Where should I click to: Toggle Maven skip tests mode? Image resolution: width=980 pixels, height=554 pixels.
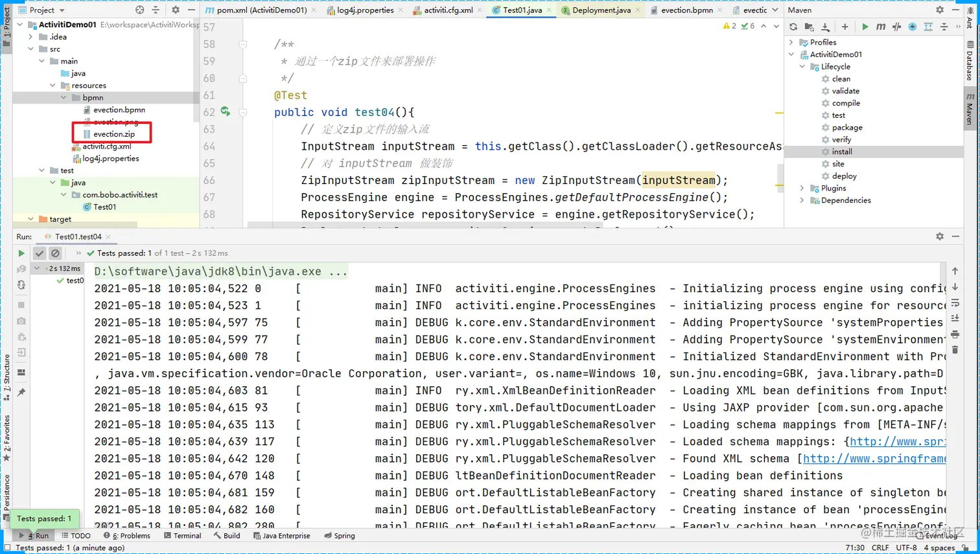pyautogui.click(x=913, y=27)
